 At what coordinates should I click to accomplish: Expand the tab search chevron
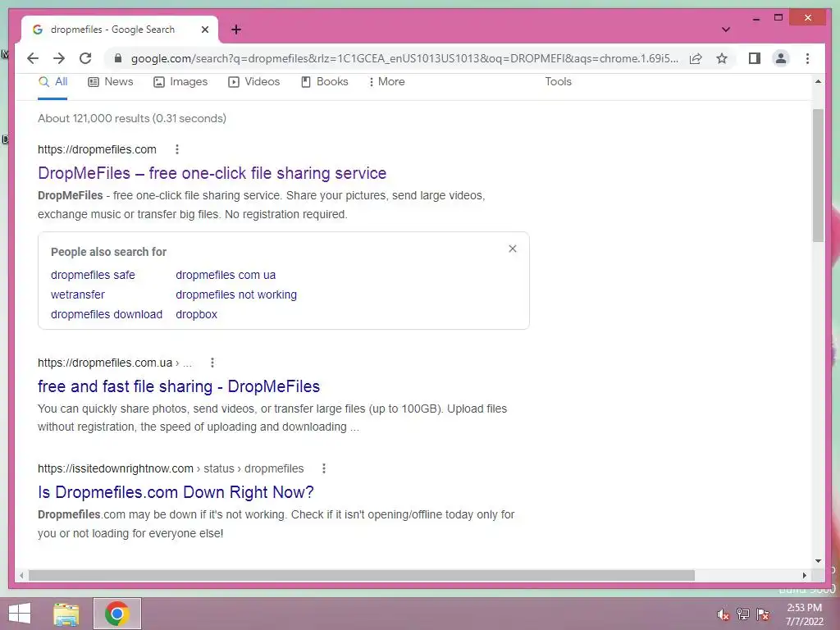coord(725,30)
